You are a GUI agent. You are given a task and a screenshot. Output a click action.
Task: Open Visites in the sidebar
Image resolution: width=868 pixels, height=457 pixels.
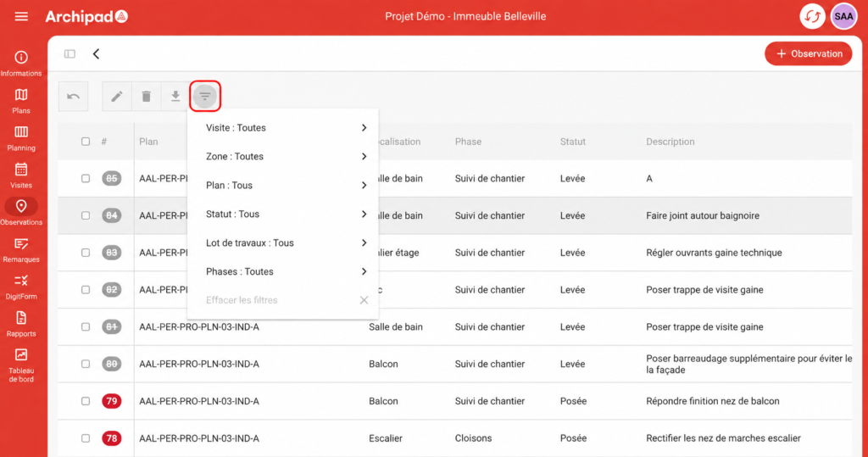click(21, 175)
